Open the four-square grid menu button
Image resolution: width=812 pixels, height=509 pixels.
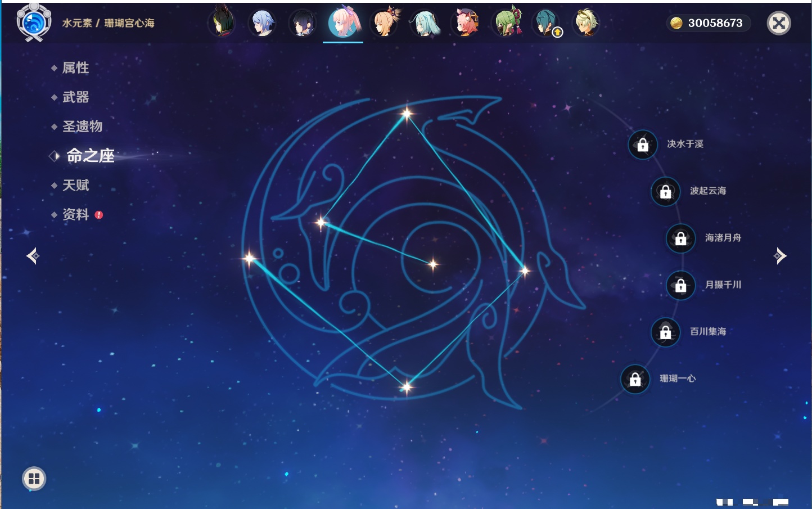pyautogui.click(x=34, y=479)
